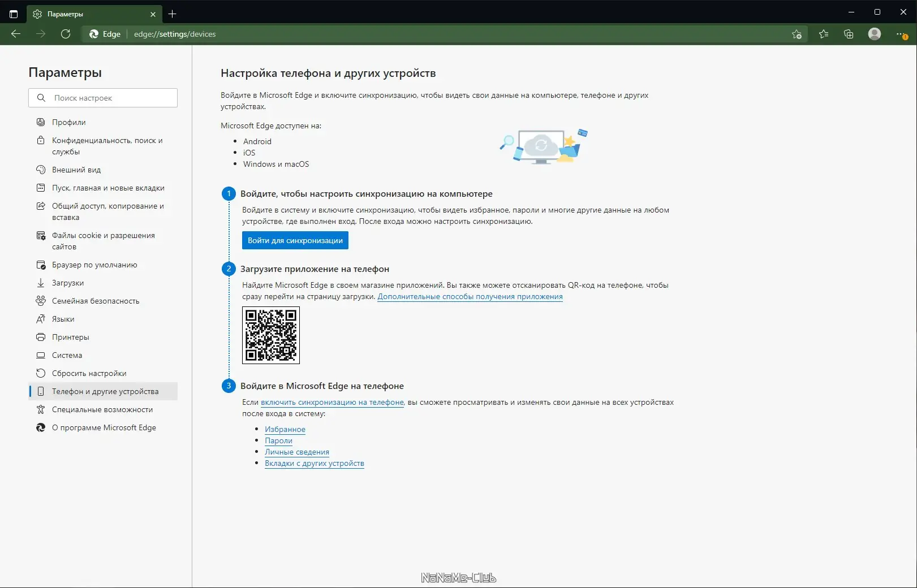
Task: Select the Параметры browser tab
Action: pyautogui.click(x=94, y=14)
